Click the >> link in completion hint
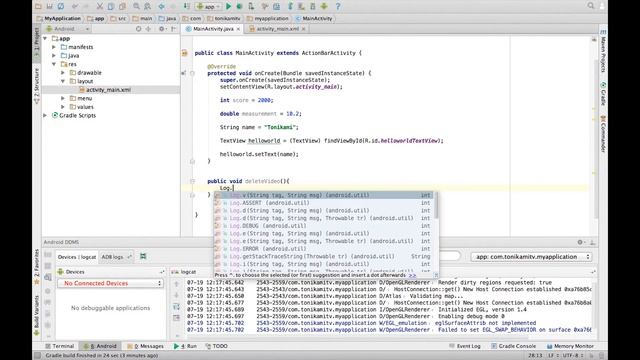This screenshot has height=360, width=640. (x=412, y=276)
